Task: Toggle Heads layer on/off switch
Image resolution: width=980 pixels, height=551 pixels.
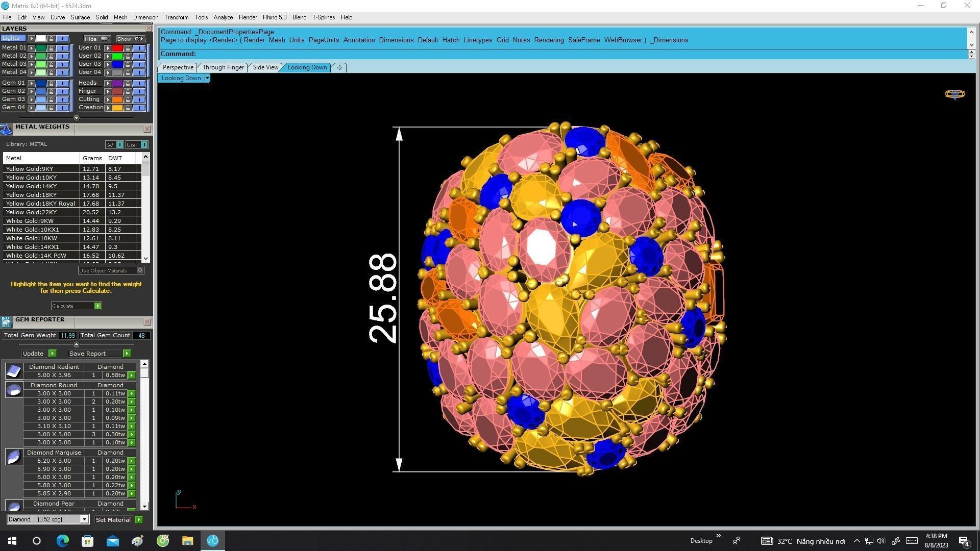Action: [x=139, y=83]
